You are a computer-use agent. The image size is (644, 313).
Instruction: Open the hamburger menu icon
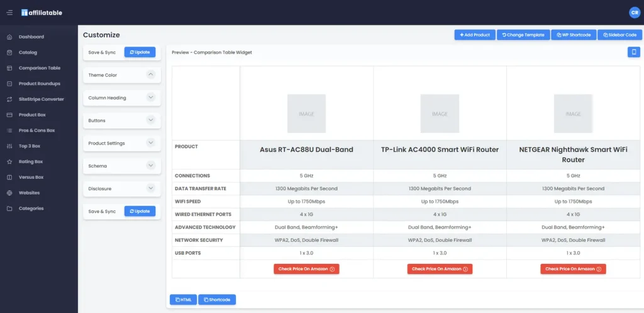(9, 13)
